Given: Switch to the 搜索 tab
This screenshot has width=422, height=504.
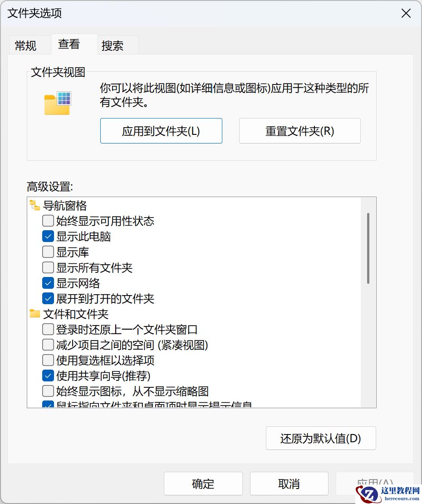Looking at the screenshot, I should [x=113, y=44].
